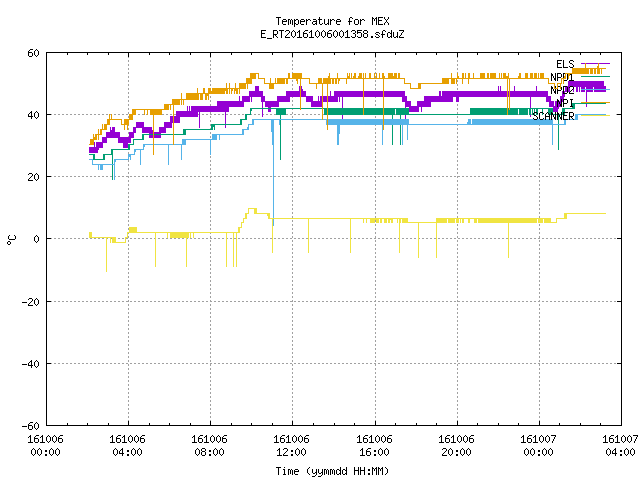
Task: Select the chart title 'Temperature for MEX'
Action: (x=332, y=21)
